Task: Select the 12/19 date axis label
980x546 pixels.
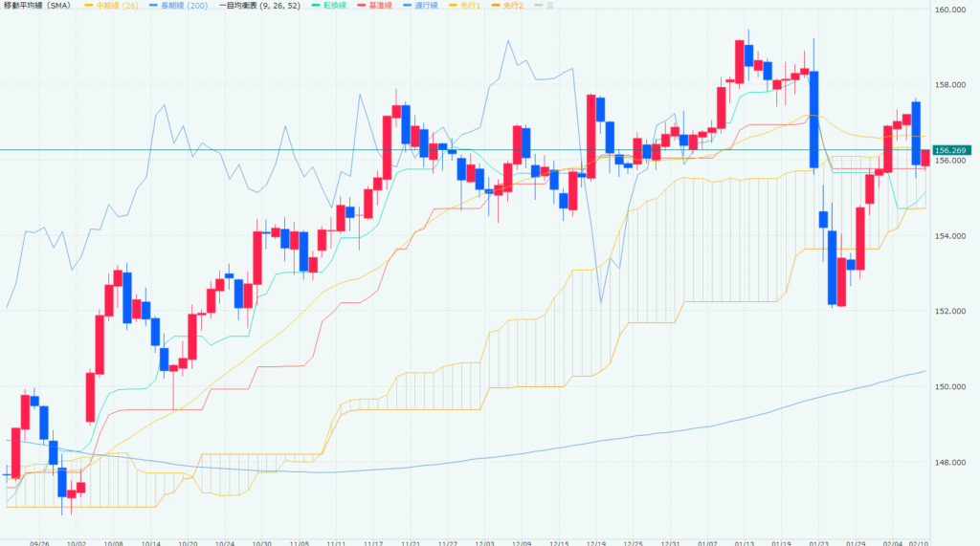Action: tap(595, 539)
